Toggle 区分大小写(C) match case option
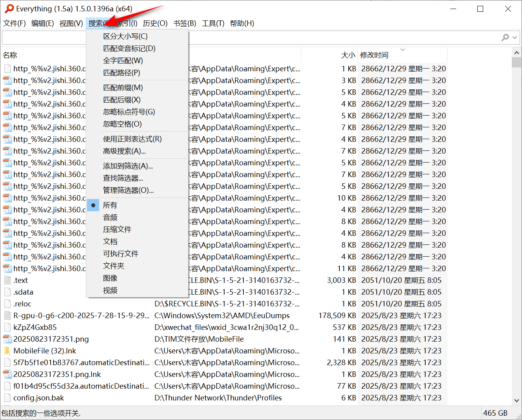Viewport: 522px width, 420px height. point(138,36)
